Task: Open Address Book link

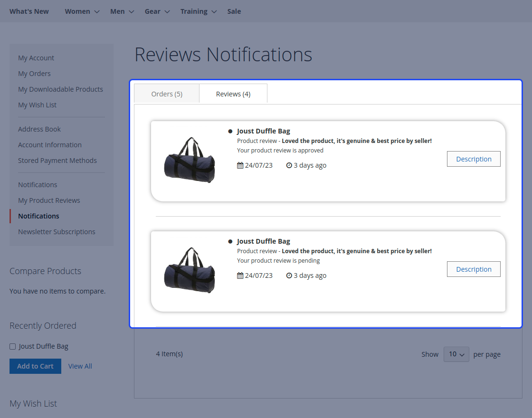Action: tap(39, 129)
